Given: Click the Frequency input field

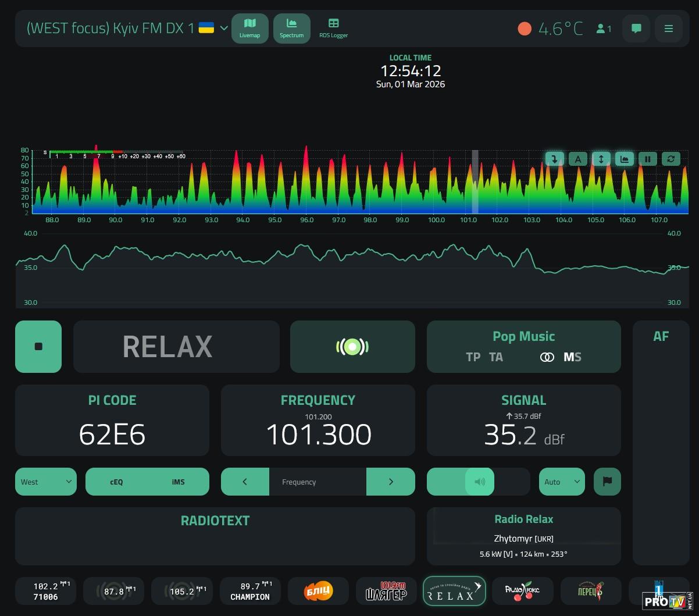Looking at the screenshot, I should click(318, 482).
